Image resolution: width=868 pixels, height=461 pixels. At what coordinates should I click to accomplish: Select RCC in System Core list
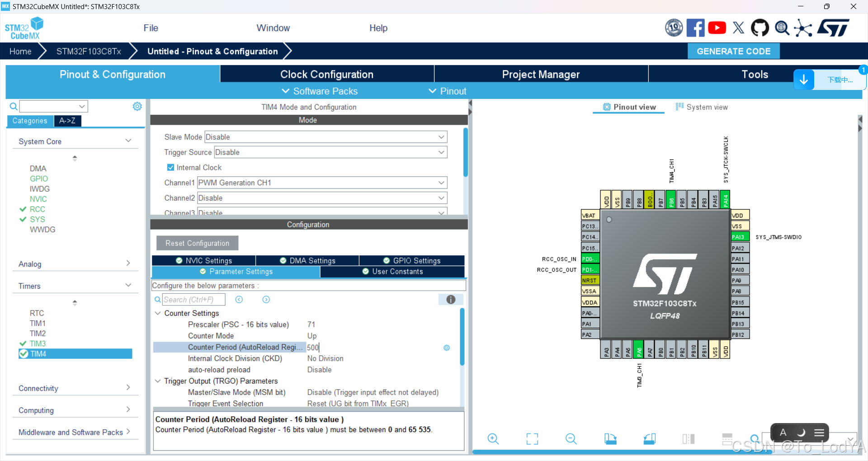[x=37, y=209]
